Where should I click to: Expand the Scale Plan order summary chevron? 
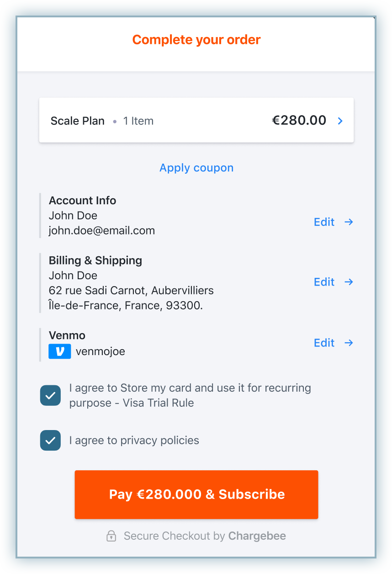[340, 121]
